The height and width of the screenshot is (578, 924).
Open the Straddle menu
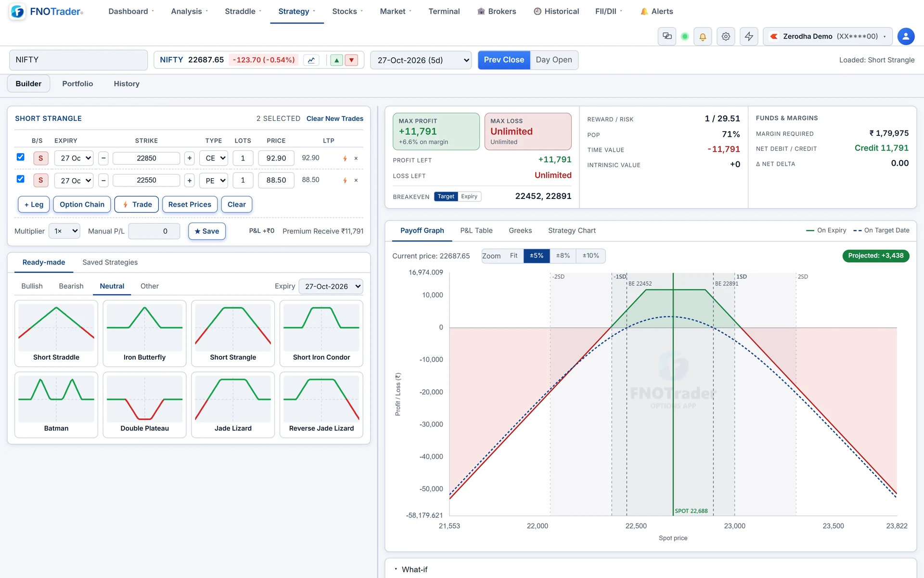coord(243,11)
